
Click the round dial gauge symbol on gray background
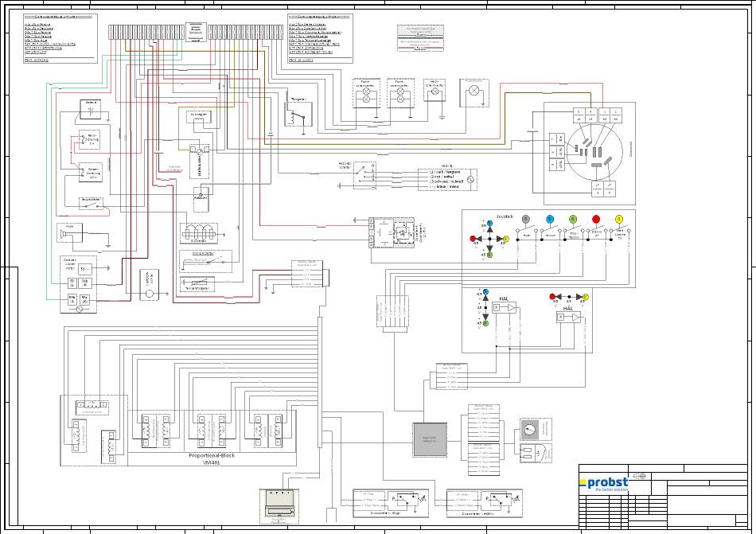click(529, 429)
